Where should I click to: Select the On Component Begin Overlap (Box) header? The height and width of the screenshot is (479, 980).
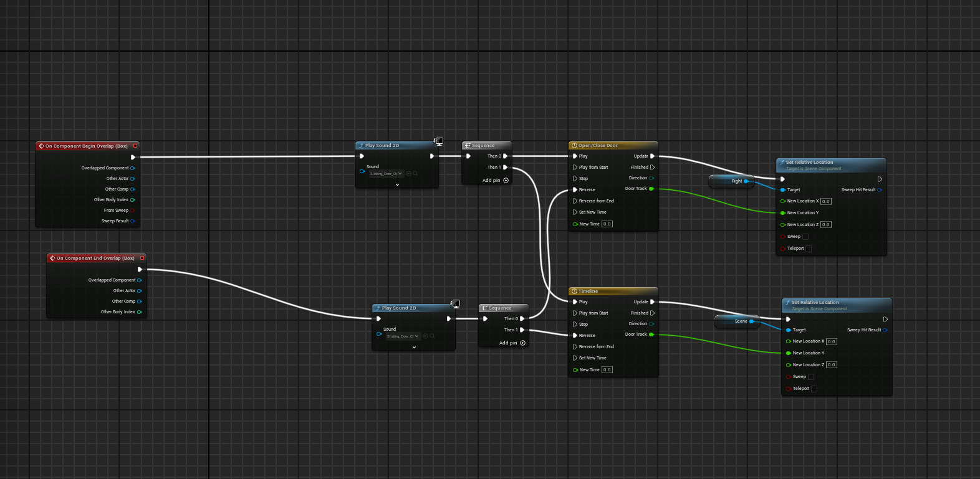[87, 146]
